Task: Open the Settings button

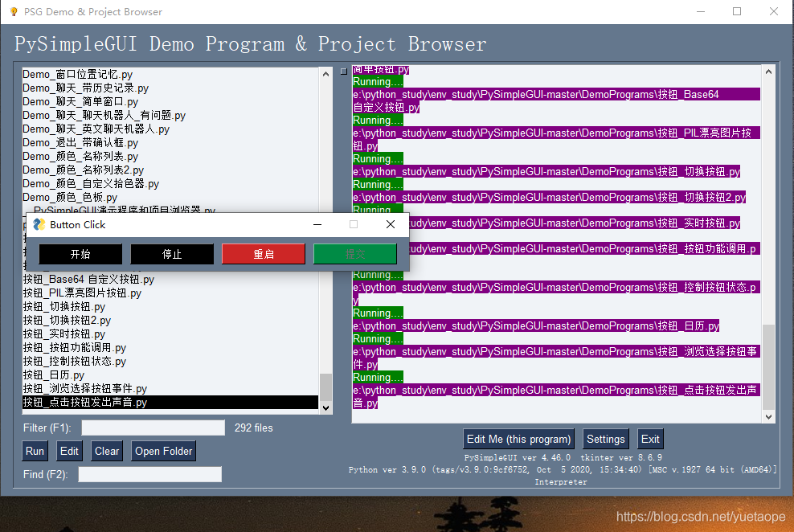Action: point(606,439)
